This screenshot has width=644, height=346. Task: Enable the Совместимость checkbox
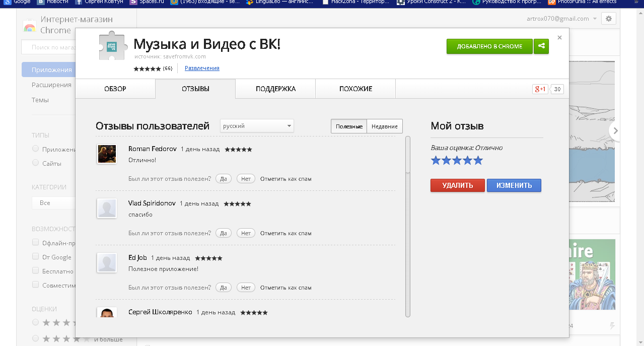(x=35, y=285)
